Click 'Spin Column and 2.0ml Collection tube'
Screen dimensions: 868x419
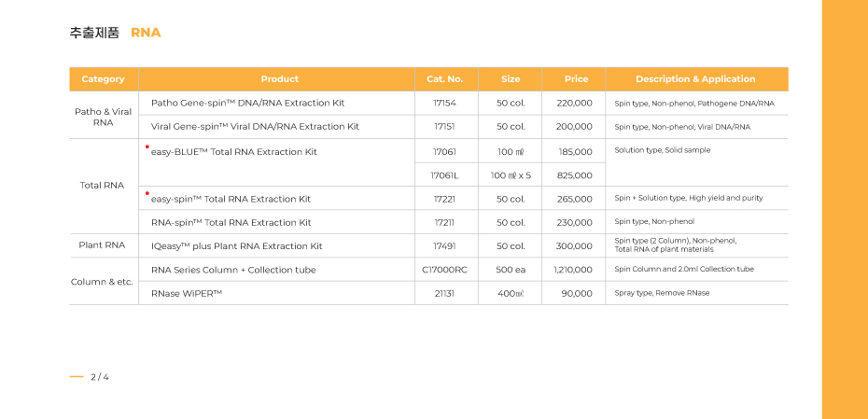click(683, 269)
